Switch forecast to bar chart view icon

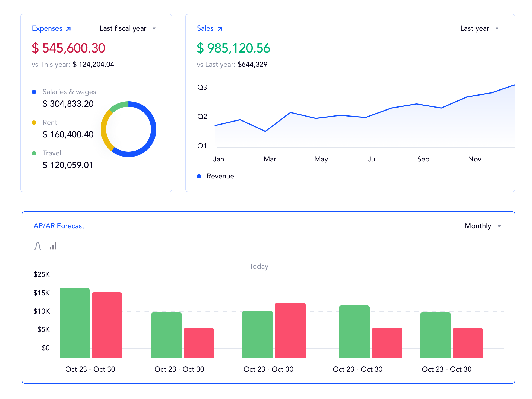53,246
